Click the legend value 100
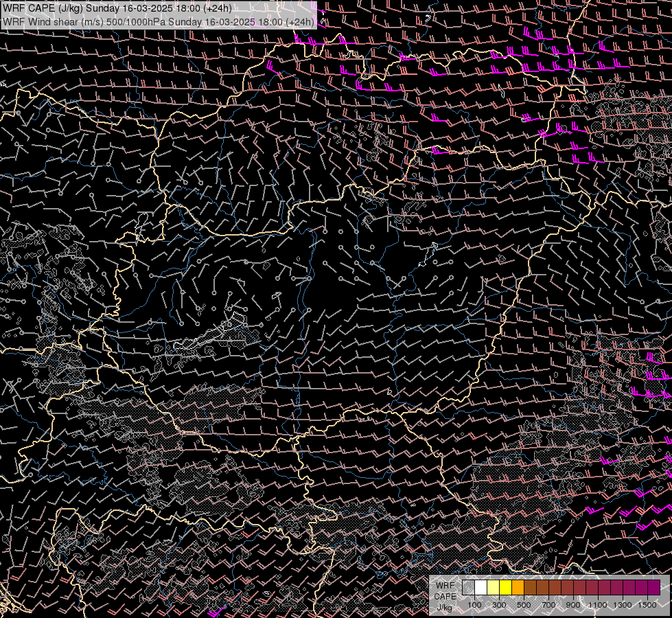Image resolution: width=672 pixels, height=618 pixels. pyautogui.click(x=474, y=605)
